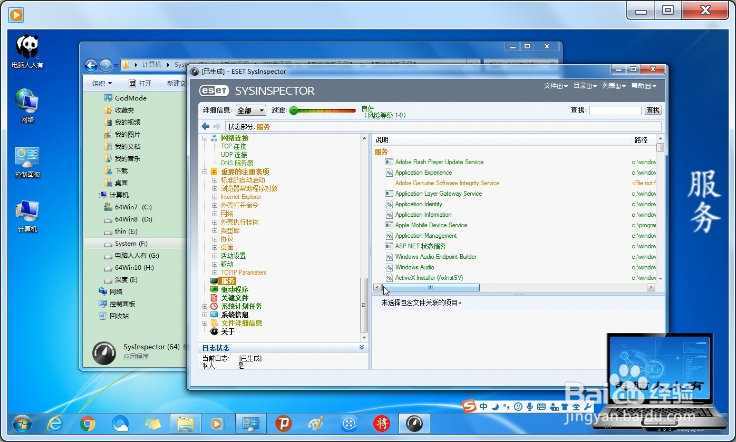Screen dimensions: 736x442
Task: Click the Explorer back button
Action: 91,65
